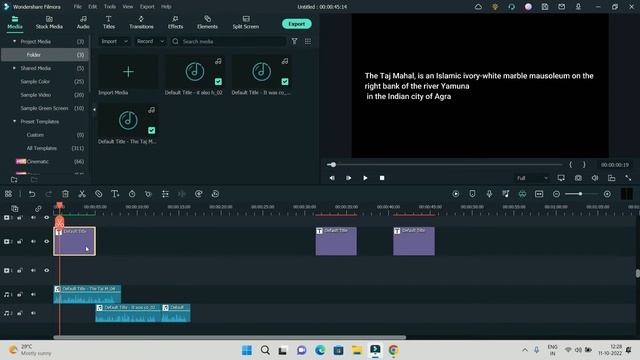Lock audio track 2
Viewport: 640px width, 360px height.
[20, 313]
